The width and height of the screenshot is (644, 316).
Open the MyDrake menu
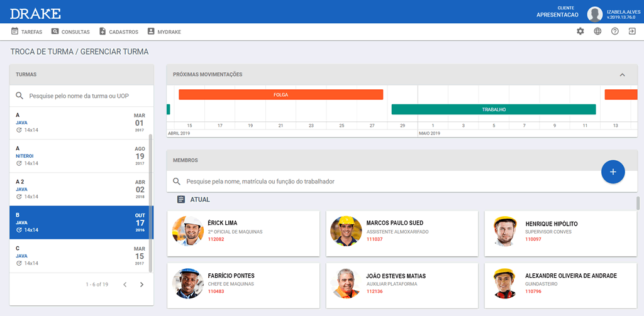(164, 31)
